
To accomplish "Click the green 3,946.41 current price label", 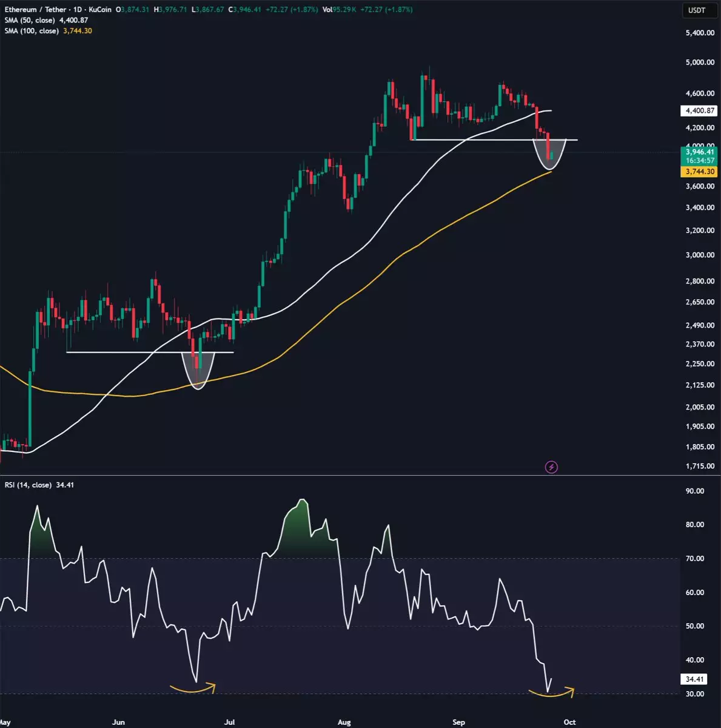I will pyautogui.click(x=700, y=152).
